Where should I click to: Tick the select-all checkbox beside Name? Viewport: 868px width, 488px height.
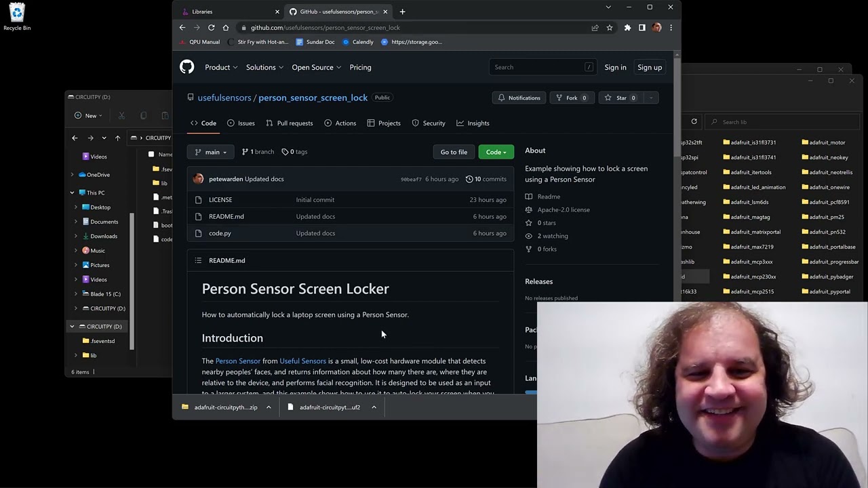[x=151, y=155]
